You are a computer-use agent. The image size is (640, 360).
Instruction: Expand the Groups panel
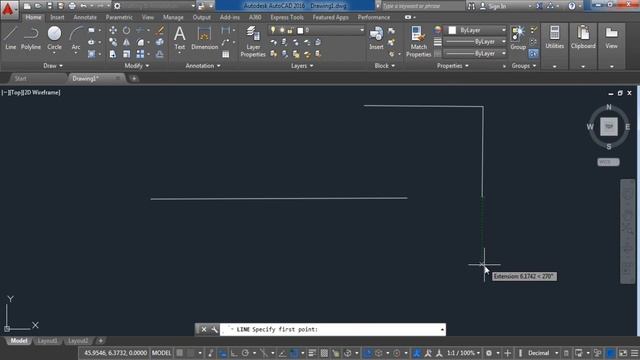(x=524, y=66)
